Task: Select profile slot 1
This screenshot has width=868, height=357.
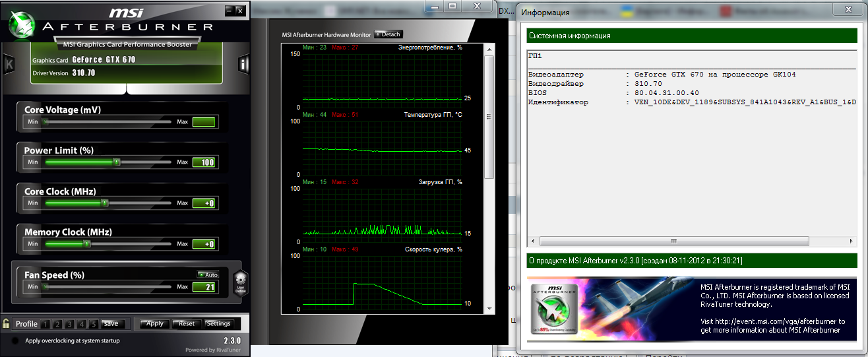Action: [x=45, y=324]
